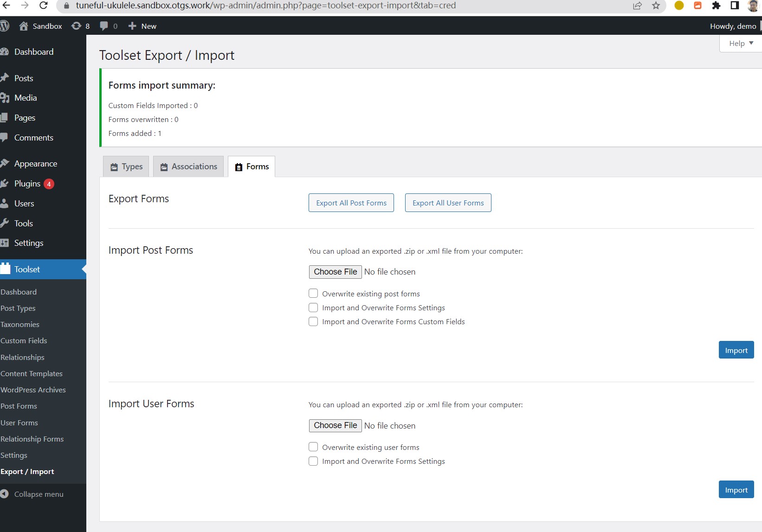Choose File for Import Post Forms
The width and height of the screenshot is (762, 532).
pyautogui.click(x=336, y=272)
